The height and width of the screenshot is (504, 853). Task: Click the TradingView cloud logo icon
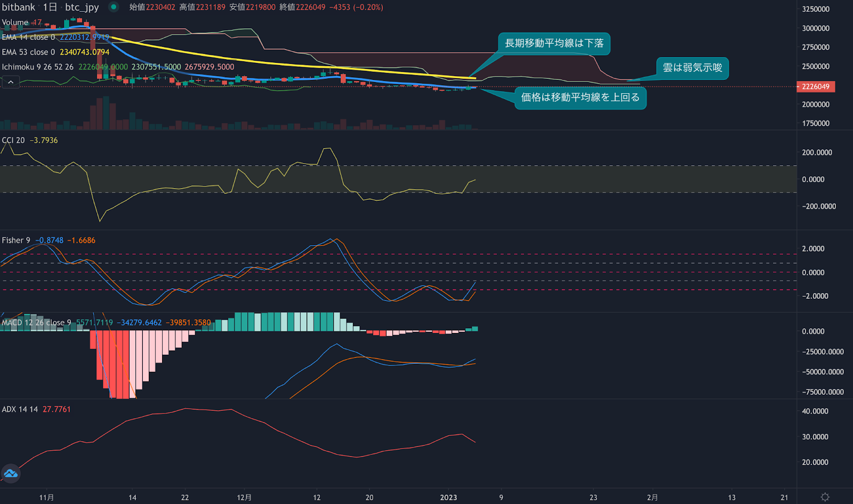11,473
